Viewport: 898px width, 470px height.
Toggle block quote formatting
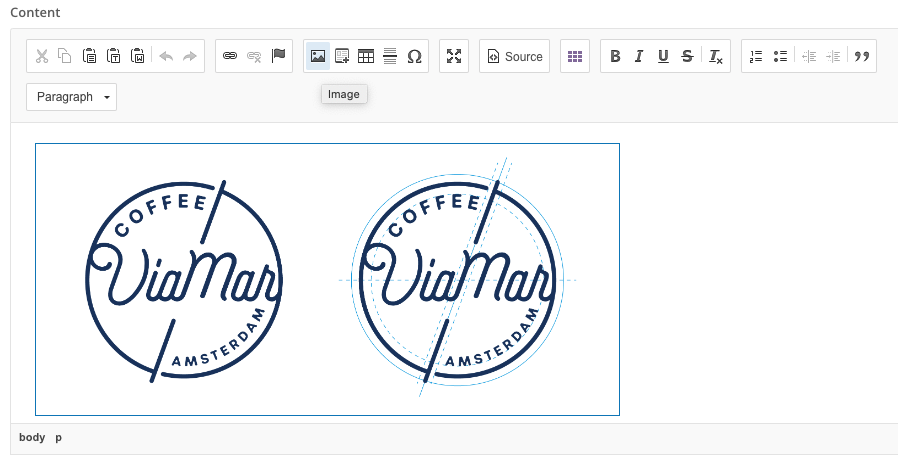(x=861, y=56)
